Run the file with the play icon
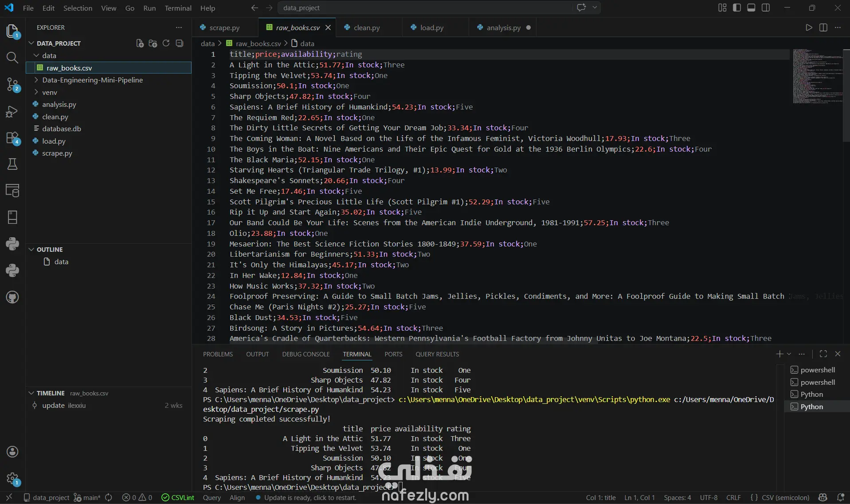 [x=809, y=27]
